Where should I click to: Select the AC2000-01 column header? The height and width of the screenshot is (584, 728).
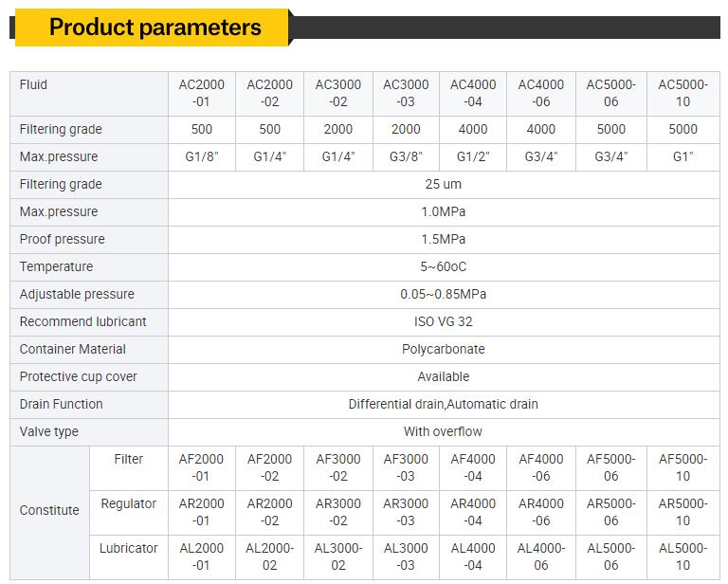202,93
